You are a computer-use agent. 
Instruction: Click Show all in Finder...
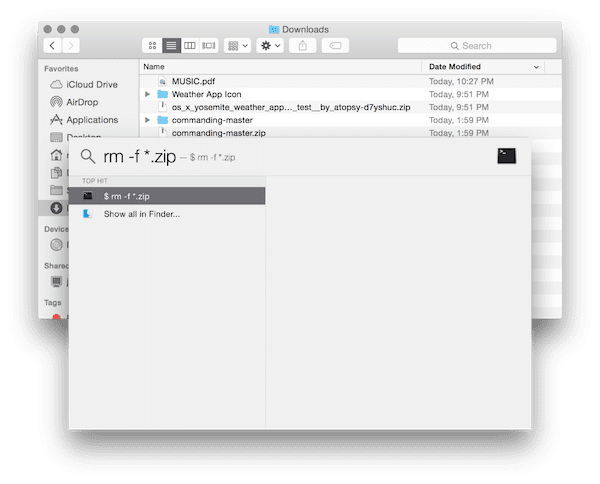pyautogui.click(x=142, y=214)
